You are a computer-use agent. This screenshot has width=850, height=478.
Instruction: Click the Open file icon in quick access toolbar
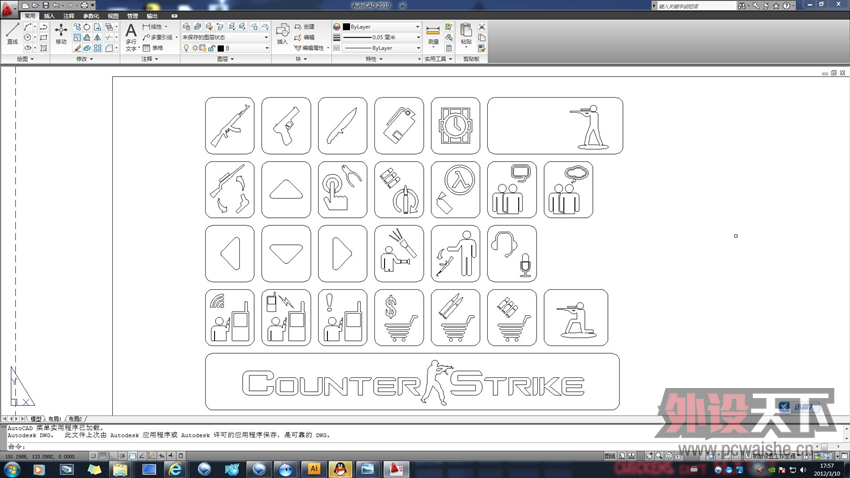[x=35, y=5]
